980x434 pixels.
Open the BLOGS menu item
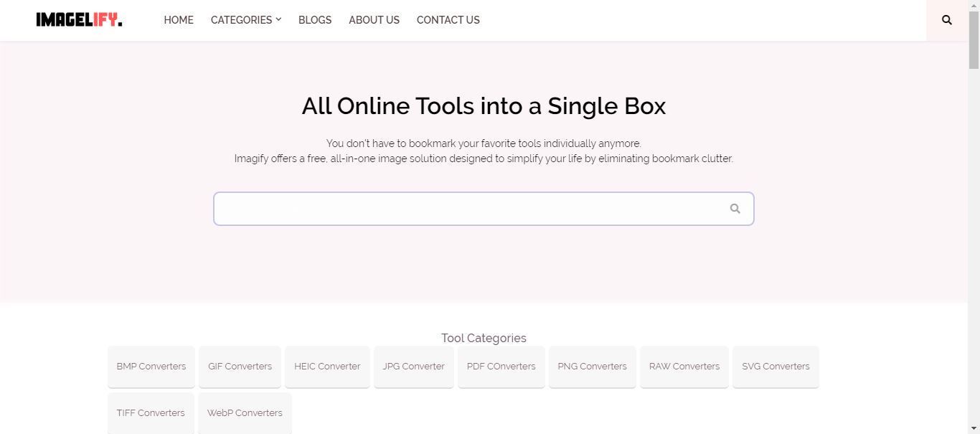click(x=314, y=20)
